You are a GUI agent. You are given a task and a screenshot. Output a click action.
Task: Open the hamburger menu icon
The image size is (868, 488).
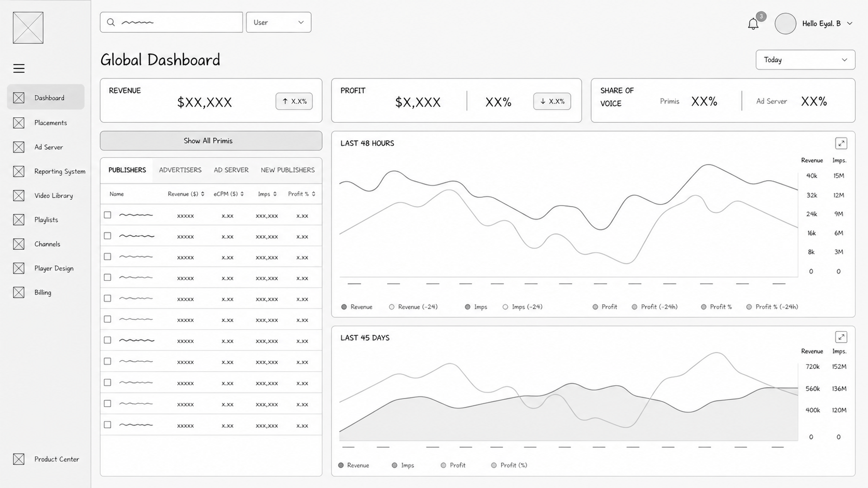point(19,69)
